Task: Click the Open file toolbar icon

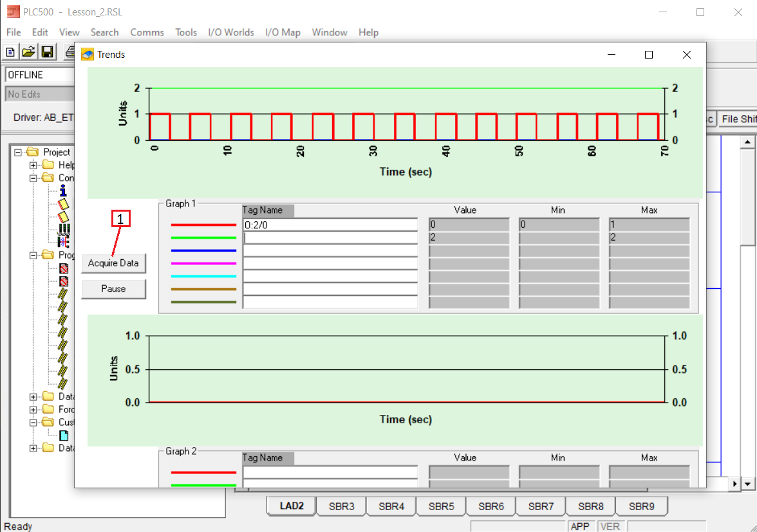Action: click(28, 52)
